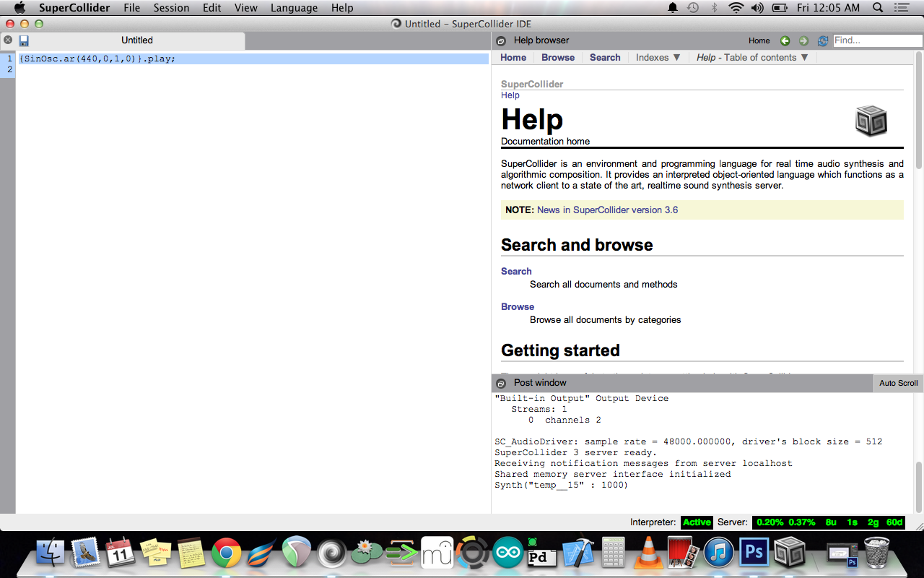Image resolution: width=924 pixels, height=578 pixels.
Task: Click the Fri 12:05 AM clock
Action: pos(829,8)
